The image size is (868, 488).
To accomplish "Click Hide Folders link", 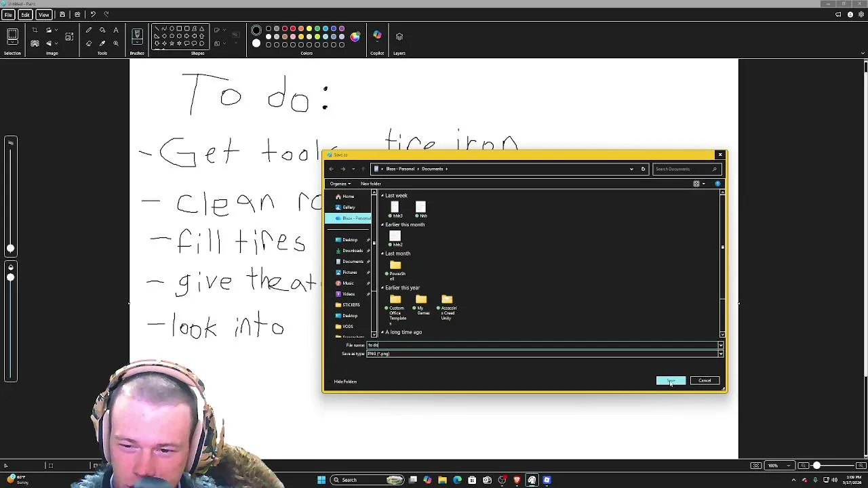I will pyautogui.click(x=345, y=382).
